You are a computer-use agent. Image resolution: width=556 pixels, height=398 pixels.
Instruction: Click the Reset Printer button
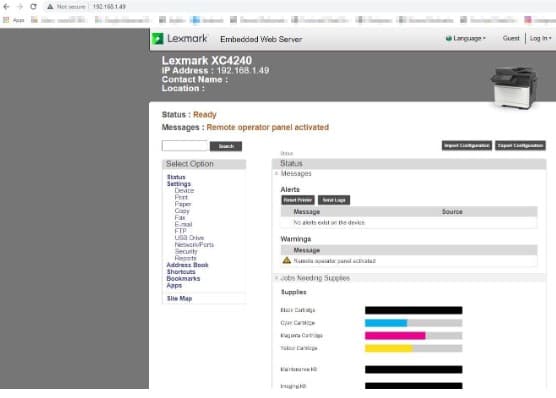pos(298,200)
